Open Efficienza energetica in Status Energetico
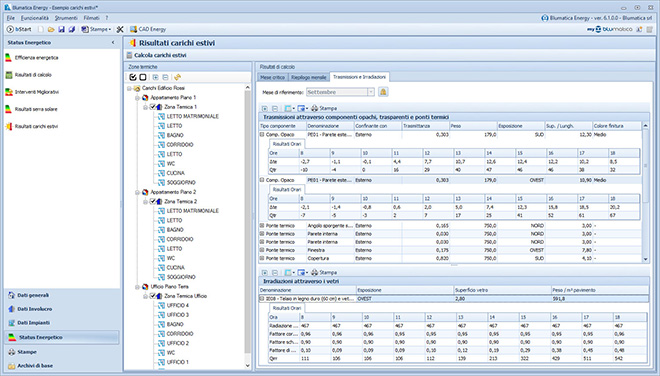Viewport: 660px width, 376px height. pos(36,58)
